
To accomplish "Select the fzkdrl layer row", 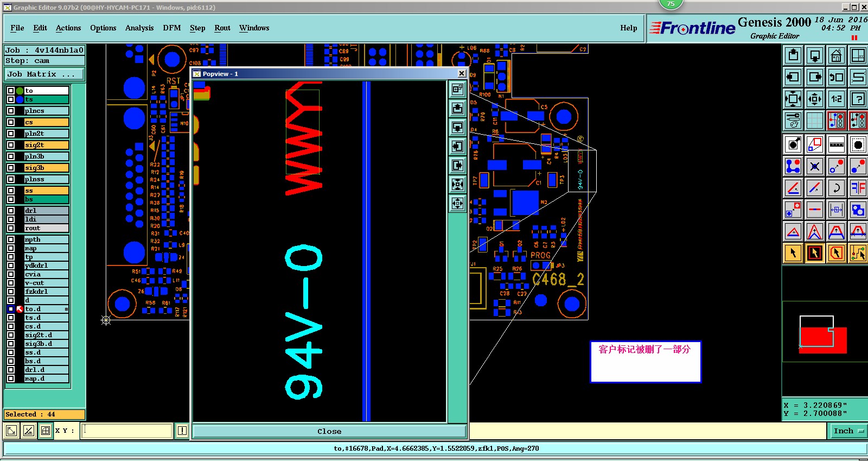I will tap(46, 292).
